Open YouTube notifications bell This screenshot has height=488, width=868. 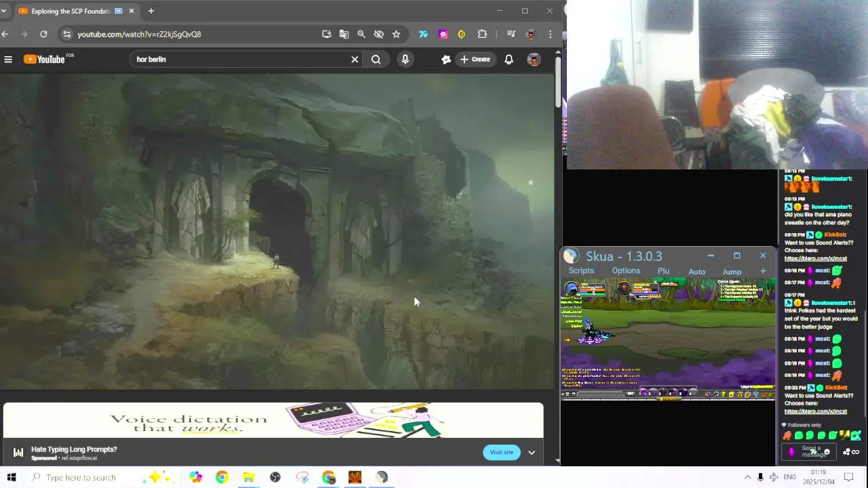coord(509,60)
